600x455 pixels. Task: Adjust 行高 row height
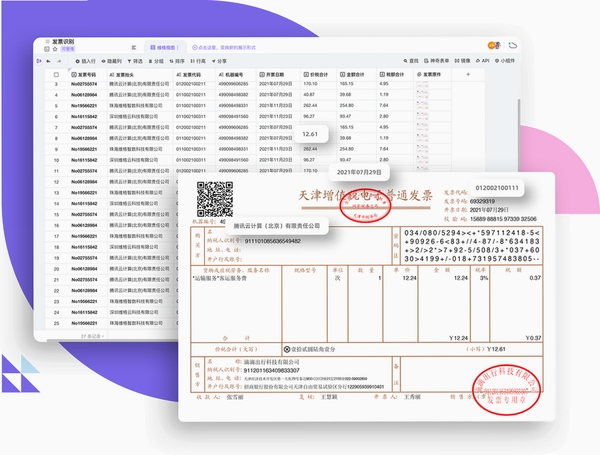tap(198, 61)
